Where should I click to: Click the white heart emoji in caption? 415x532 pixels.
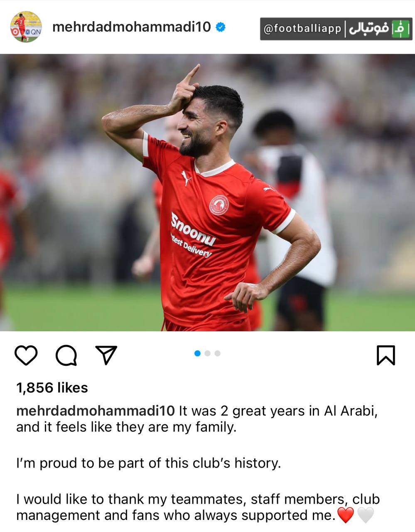click(366, 515)
